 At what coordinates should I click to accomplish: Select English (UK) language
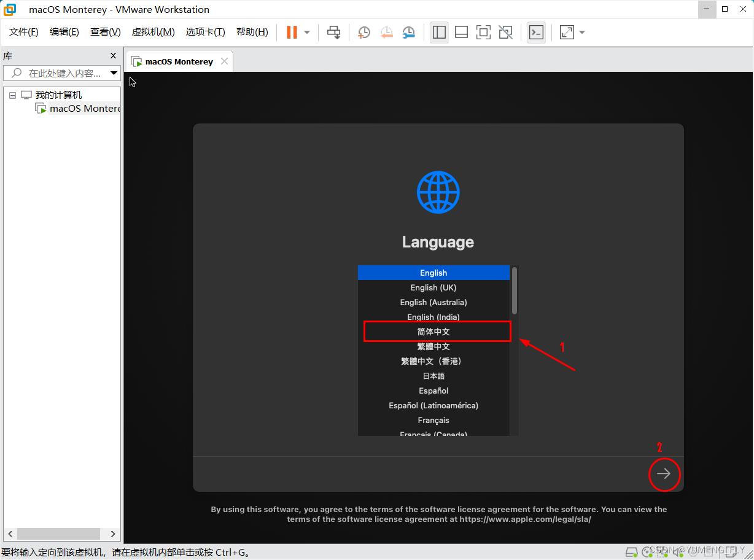[x=433, y=287]
